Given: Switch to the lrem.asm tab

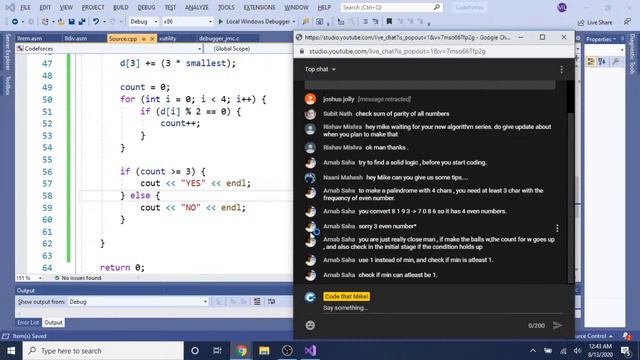Looking at the screenshot, I should tap(29, 38).
